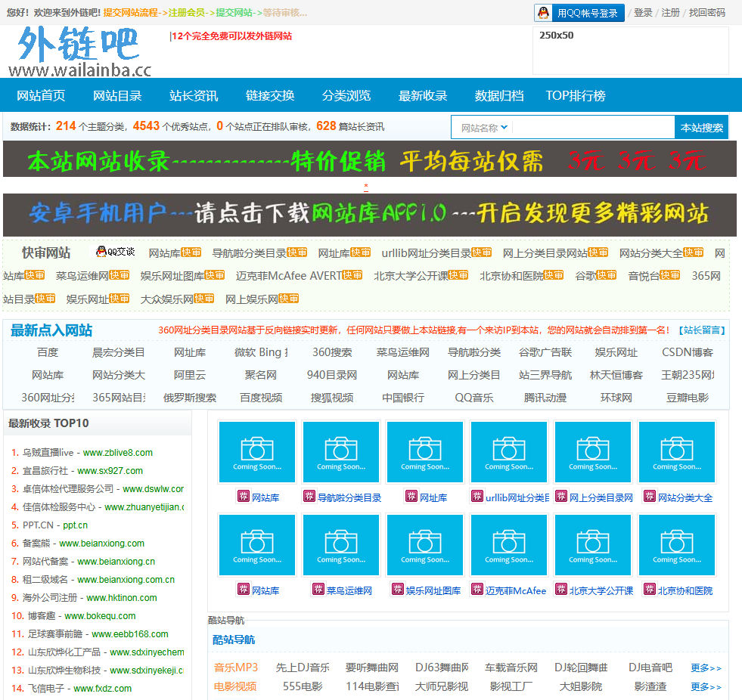Click 荐 badge beside 迈克菲McAfee thumbnail caption
Viewport: 742px width, 700px height.
(x=477, y=590)
